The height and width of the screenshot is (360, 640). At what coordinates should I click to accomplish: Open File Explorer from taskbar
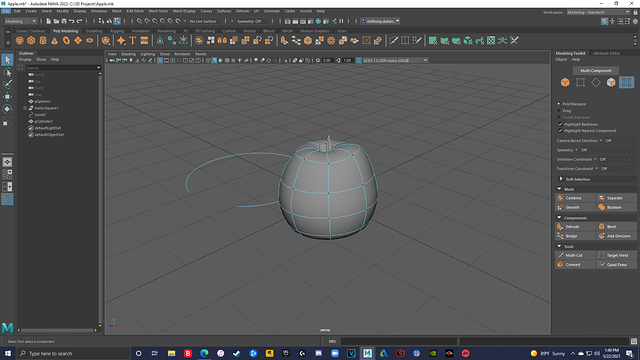[x=171, y=353]
